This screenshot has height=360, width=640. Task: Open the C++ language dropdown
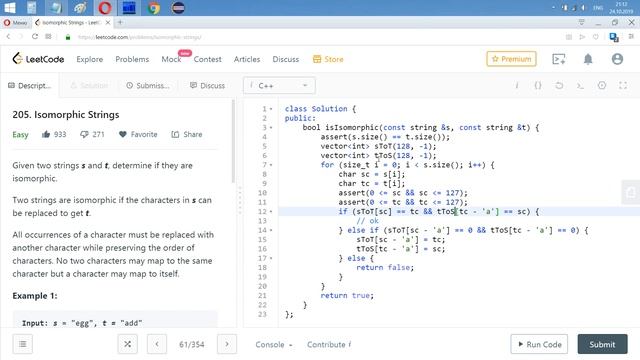coord(279,86)
